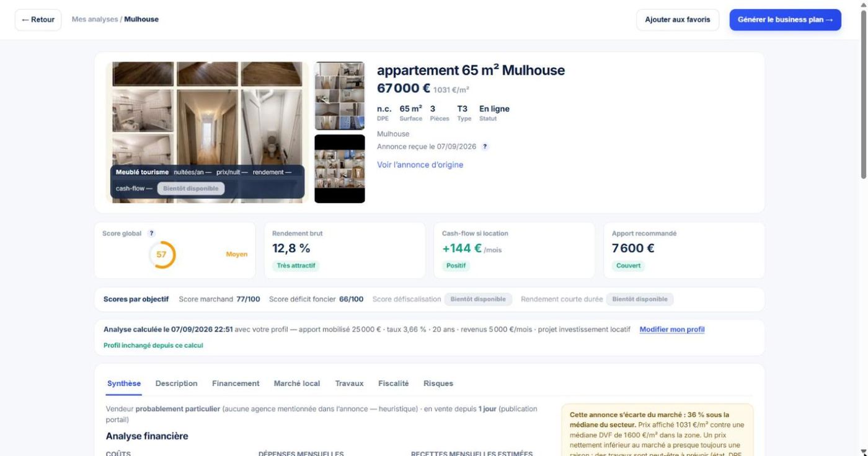Open the lower small photo thumbnail
This screenshot has height=456, width=868.
340,169
